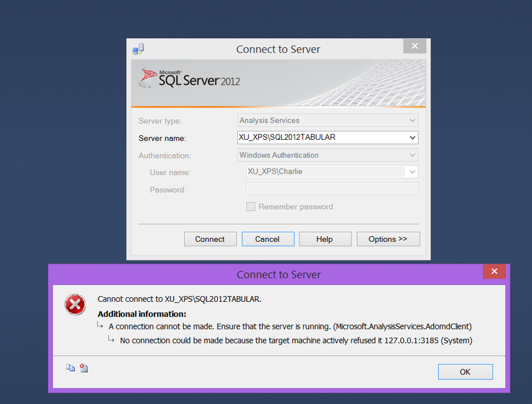
Task: Click the 'Server name:' label
Action: tap(162, 139)
